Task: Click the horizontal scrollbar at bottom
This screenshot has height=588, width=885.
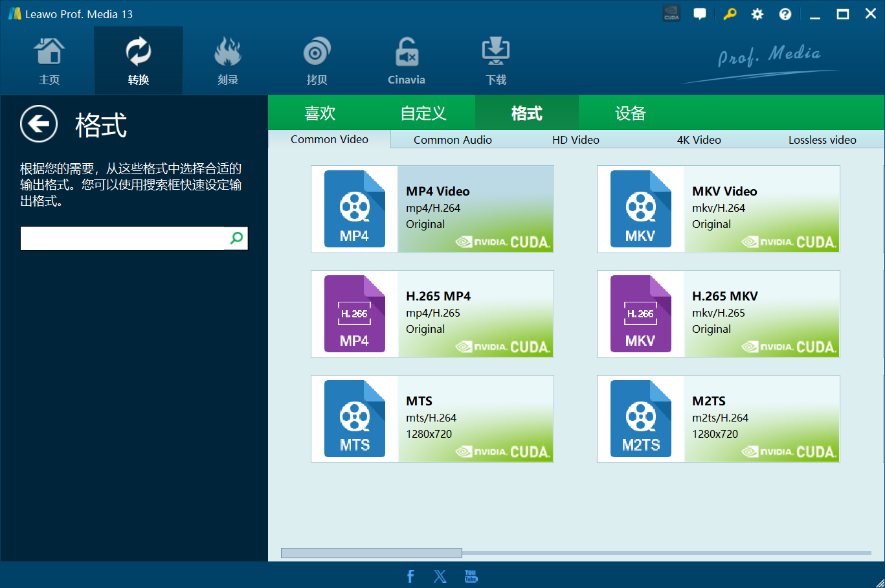Action: point(372,553)
